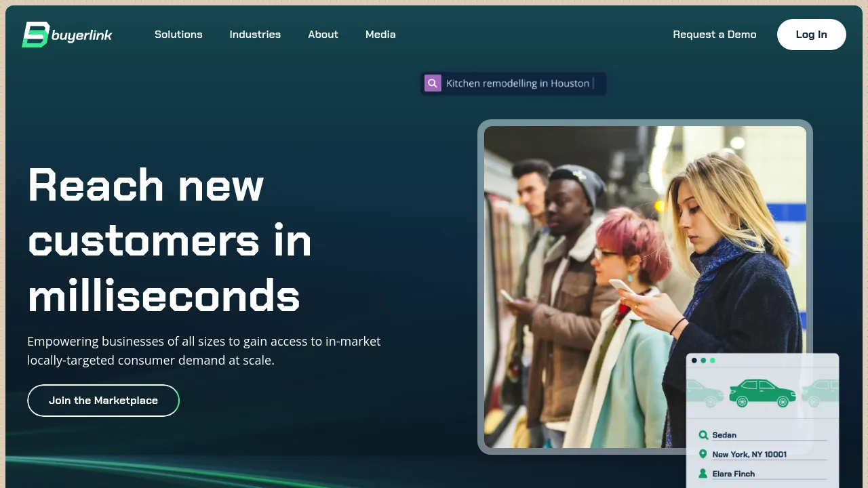Open the Industries menu

point(255,35)
